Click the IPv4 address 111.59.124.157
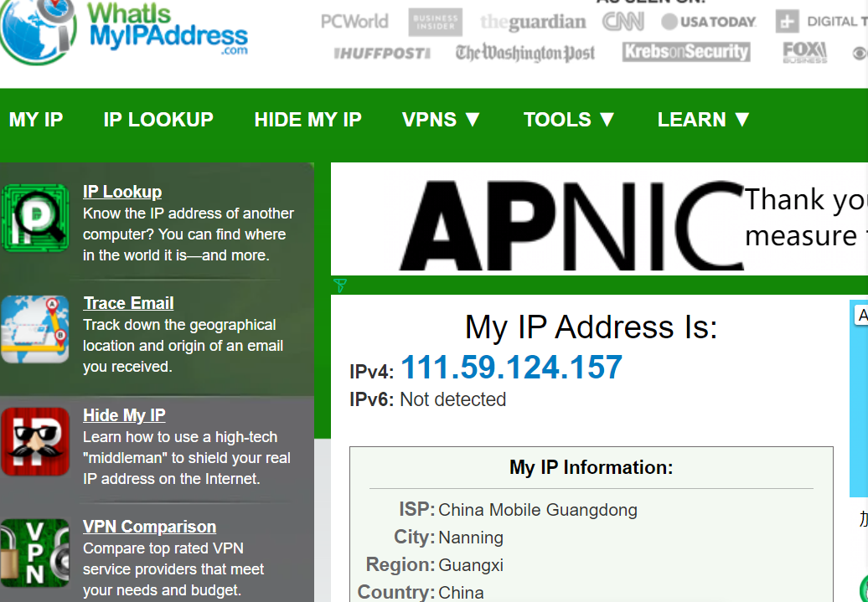This screenshot has width=868, height=602. [x=511, y=368]
